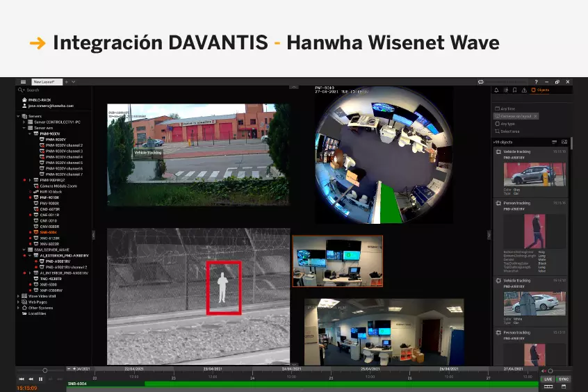
Task: Select the PNF-9010R camera
Action: 46,197
